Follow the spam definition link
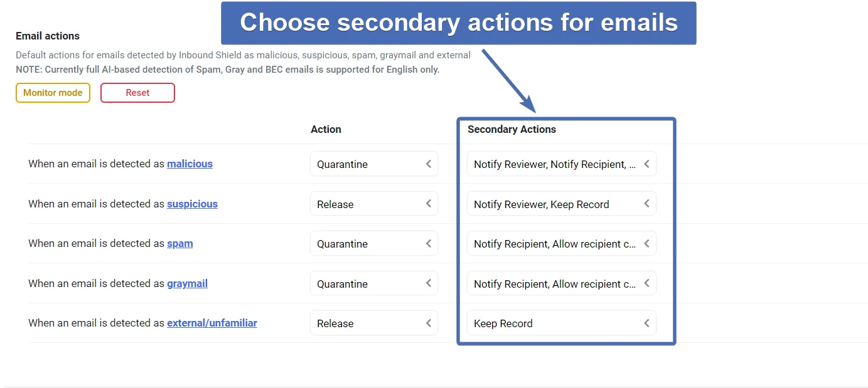 click(179, 243)
